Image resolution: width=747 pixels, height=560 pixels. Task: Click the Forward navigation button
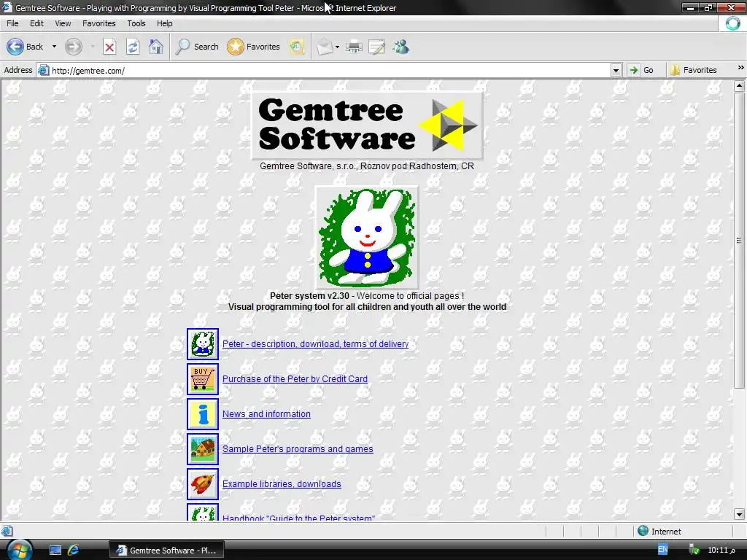pos(74,47)
